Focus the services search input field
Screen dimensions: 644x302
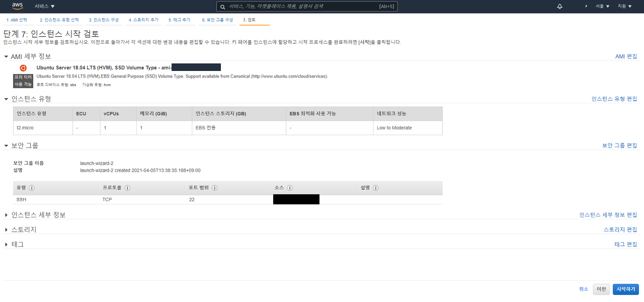[x=307, y=7]
